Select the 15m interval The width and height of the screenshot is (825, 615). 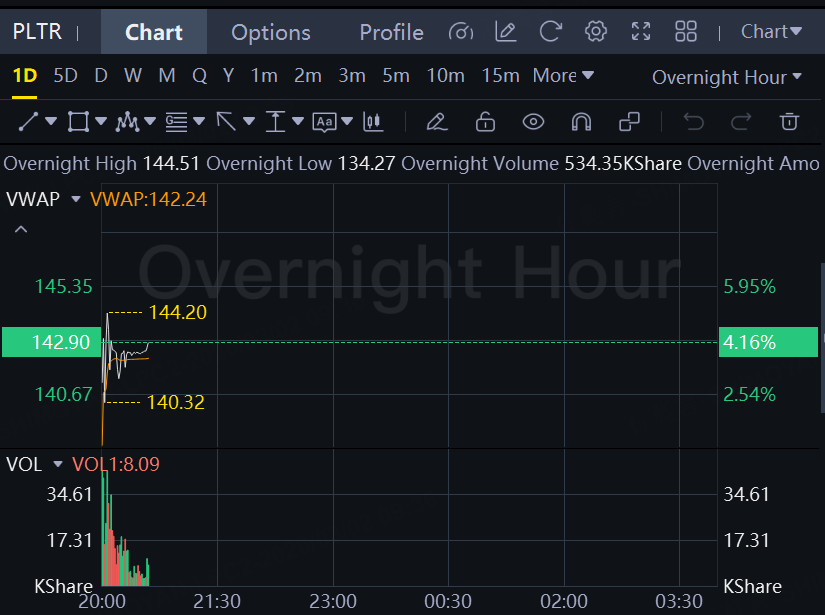pos(500,76)
